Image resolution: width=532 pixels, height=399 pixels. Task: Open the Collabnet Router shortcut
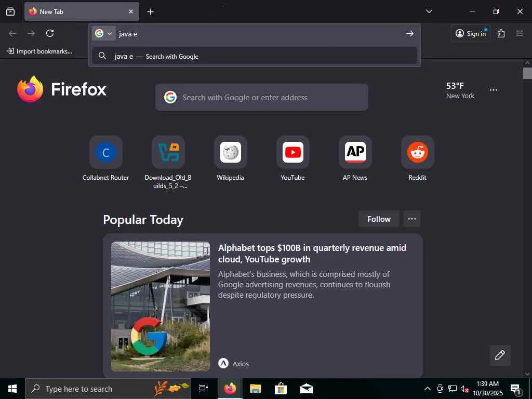point(106,158)
